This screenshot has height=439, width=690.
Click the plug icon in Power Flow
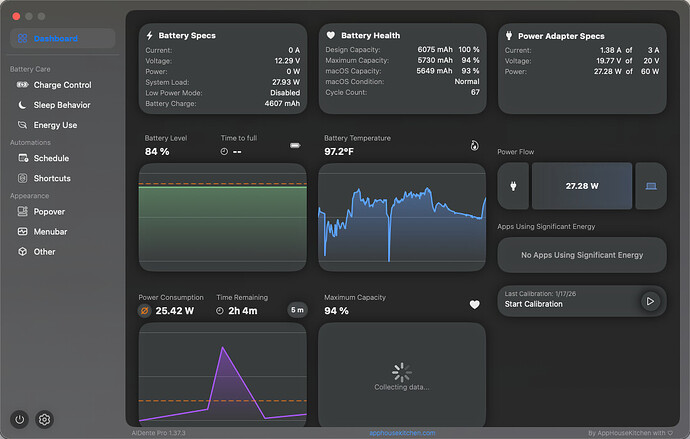[x=513, y=186]
